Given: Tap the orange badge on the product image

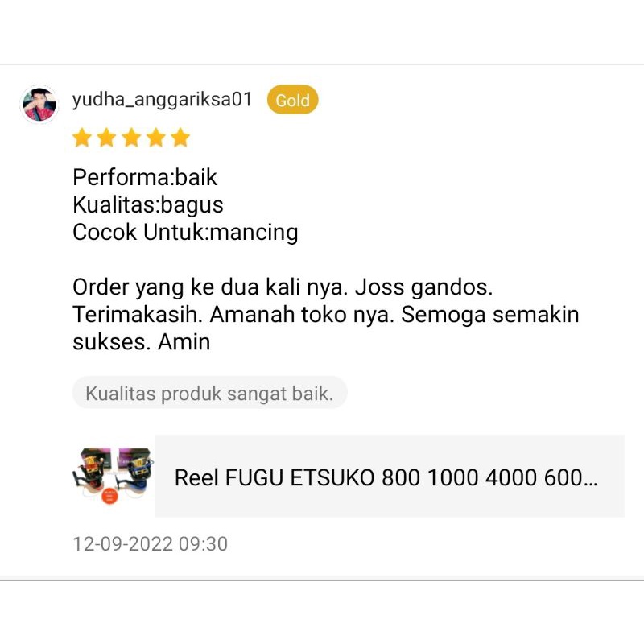Looking at the screenshot, I should click(x=109, y=496).
